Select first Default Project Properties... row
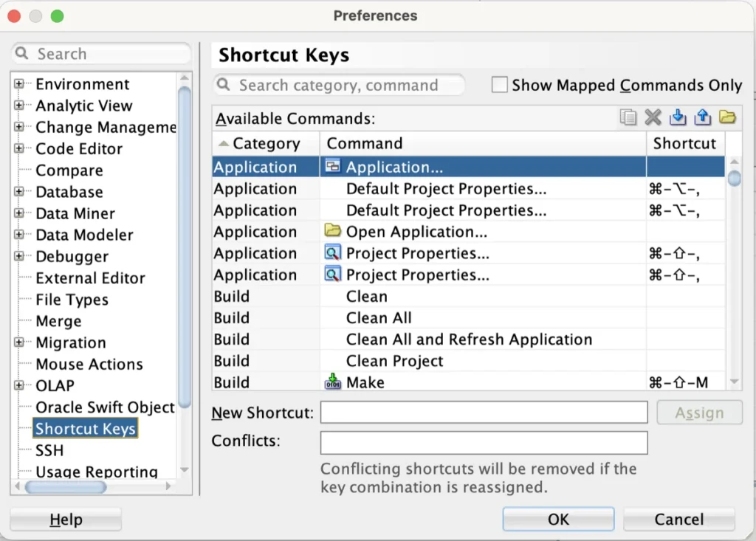Screen dimensions: 756x541 (468, 188)
